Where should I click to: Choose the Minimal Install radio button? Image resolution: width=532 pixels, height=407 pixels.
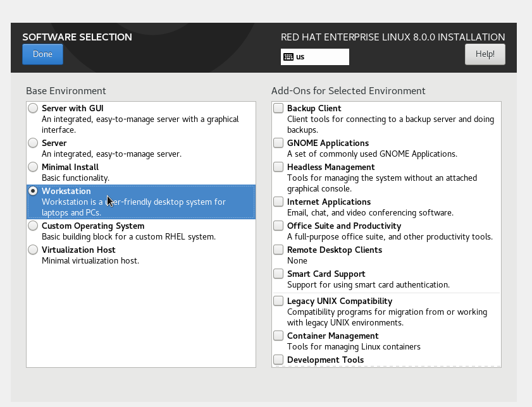coord(33,167)
